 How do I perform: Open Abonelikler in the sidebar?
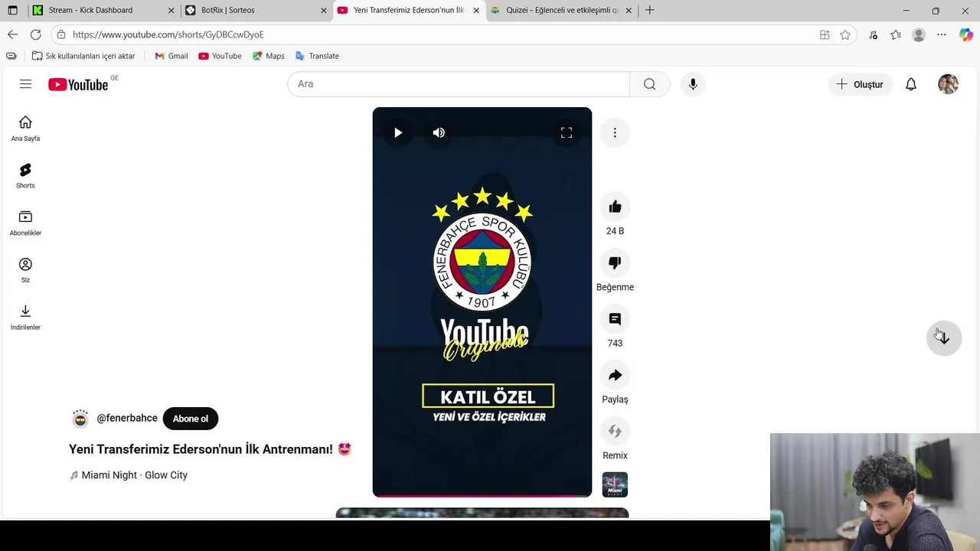point(25,223)
